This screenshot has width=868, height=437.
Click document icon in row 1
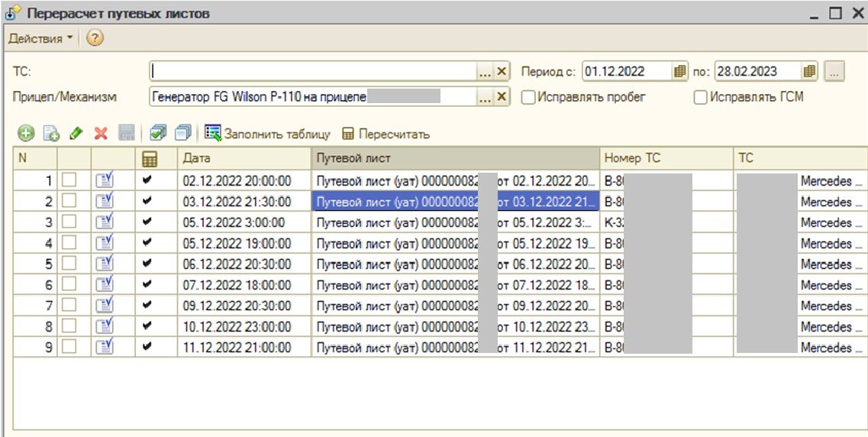pyautogui.click(x=105, y=180)
